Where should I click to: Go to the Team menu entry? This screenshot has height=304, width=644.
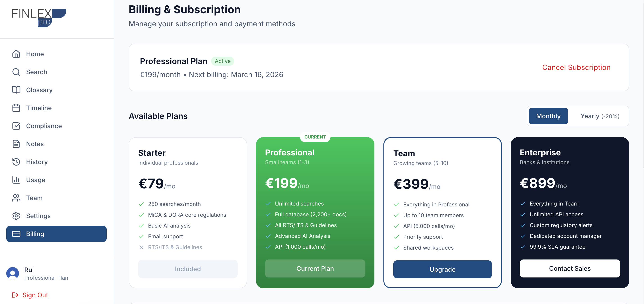coord(34,198)
